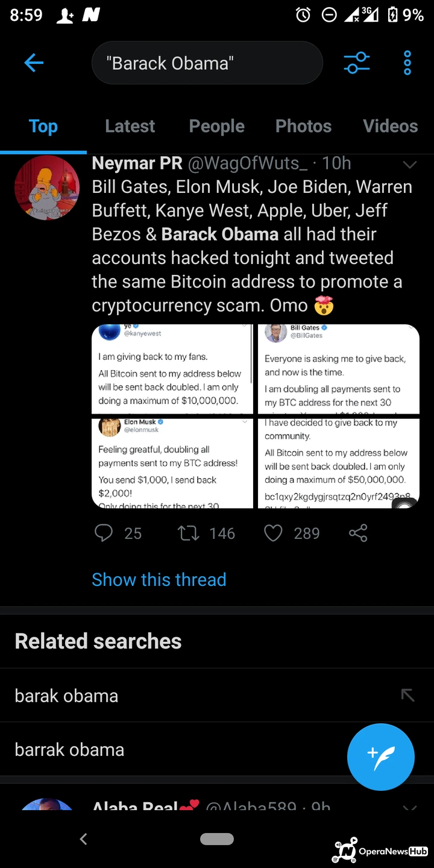Retweet the Neymar PR tweet
Screen dimensions: 434x868
(189, 533)
